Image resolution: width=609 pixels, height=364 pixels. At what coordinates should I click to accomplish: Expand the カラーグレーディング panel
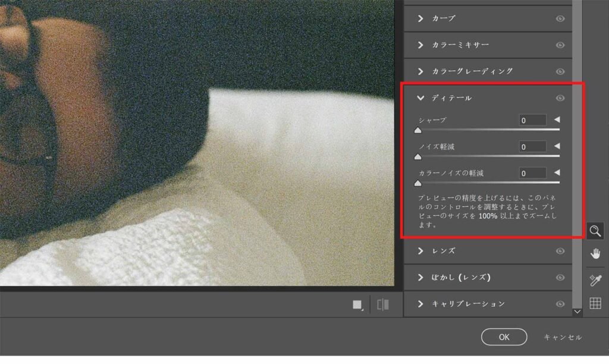(x=420, y=71)
